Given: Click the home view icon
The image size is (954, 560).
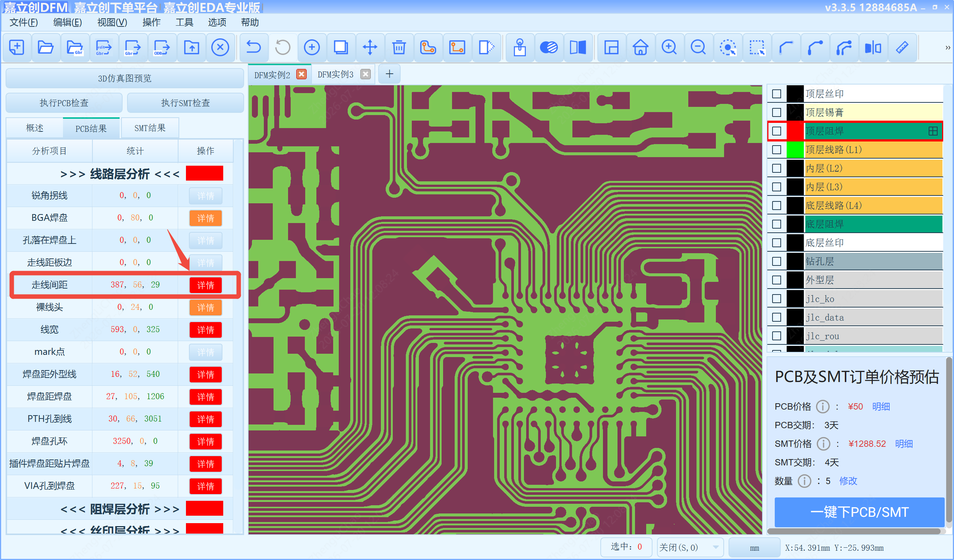Looking at the screenshot, I should pos(641,48).
